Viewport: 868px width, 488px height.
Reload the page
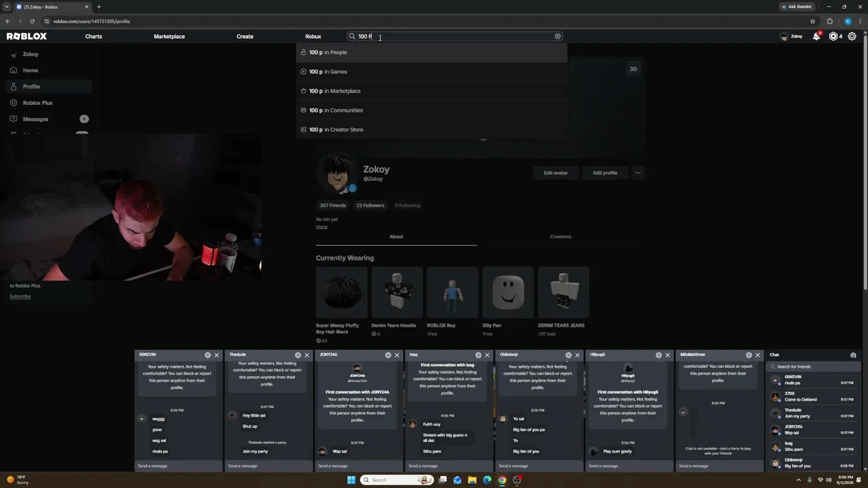32,21
